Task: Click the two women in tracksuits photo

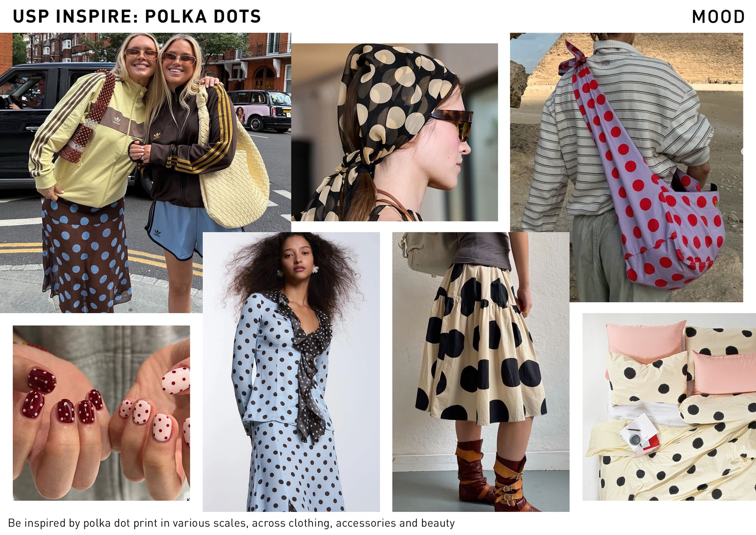Action: pos(145,173)
